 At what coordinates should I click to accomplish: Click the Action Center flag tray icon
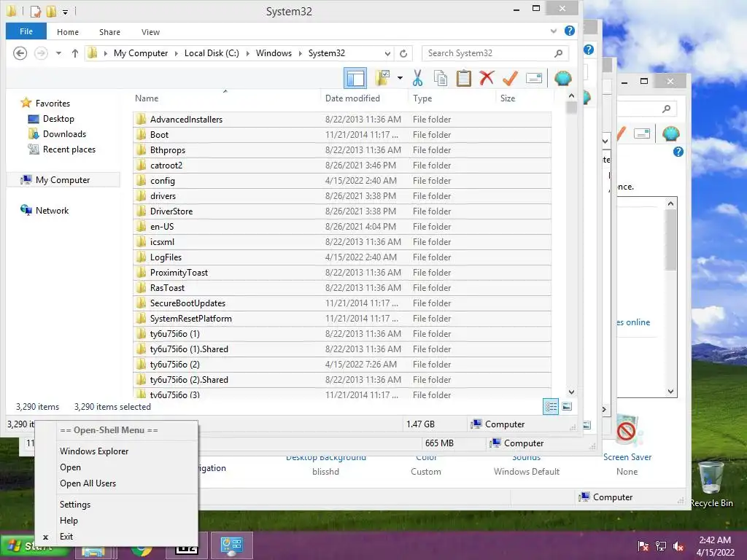pos(643,545)
